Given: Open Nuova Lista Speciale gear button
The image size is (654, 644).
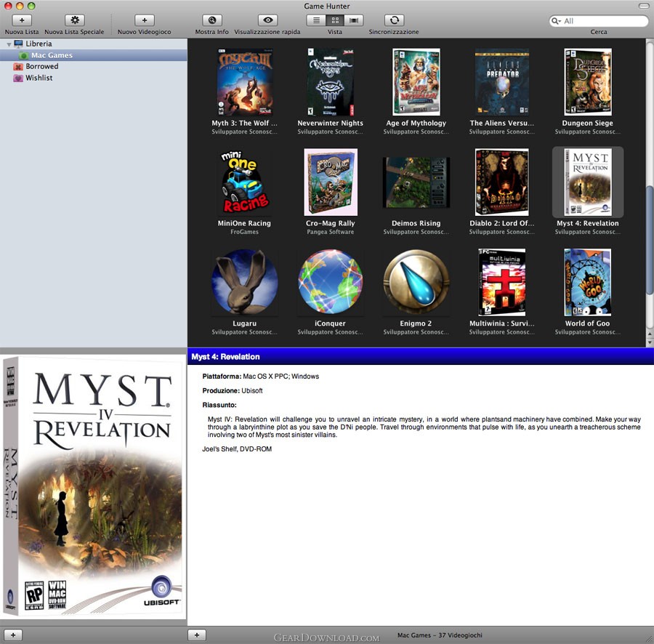Looking at the screenshot, I should click(75, 20).
